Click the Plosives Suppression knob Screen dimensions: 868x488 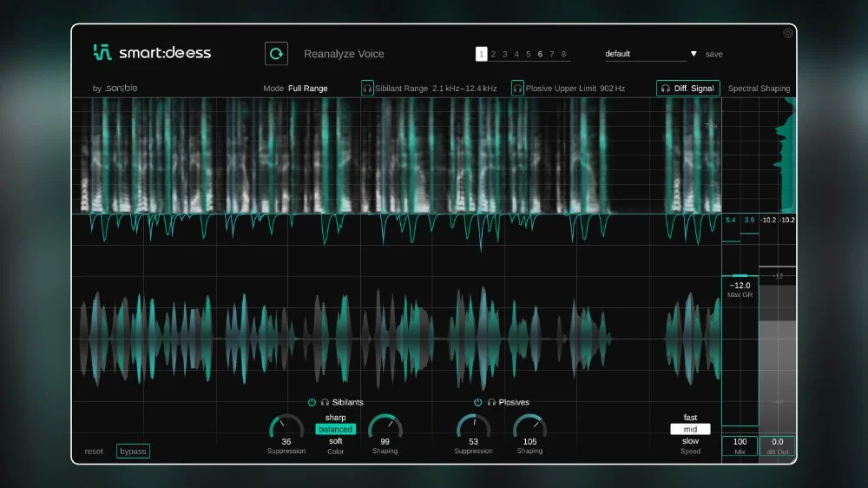473,426
